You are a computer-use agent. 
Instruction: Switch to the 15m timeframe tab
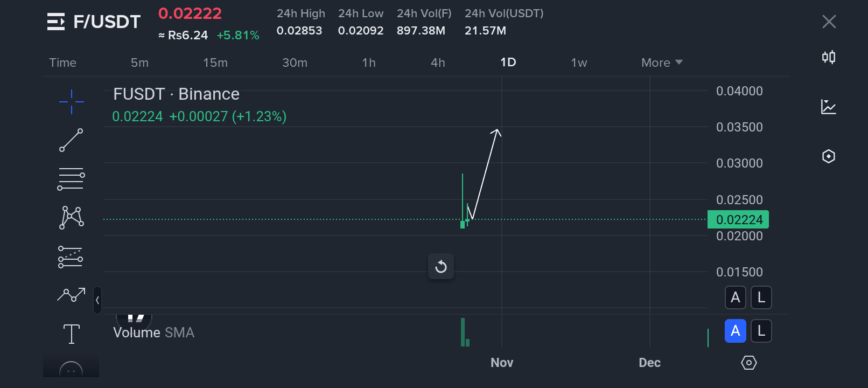click(215, 63)
